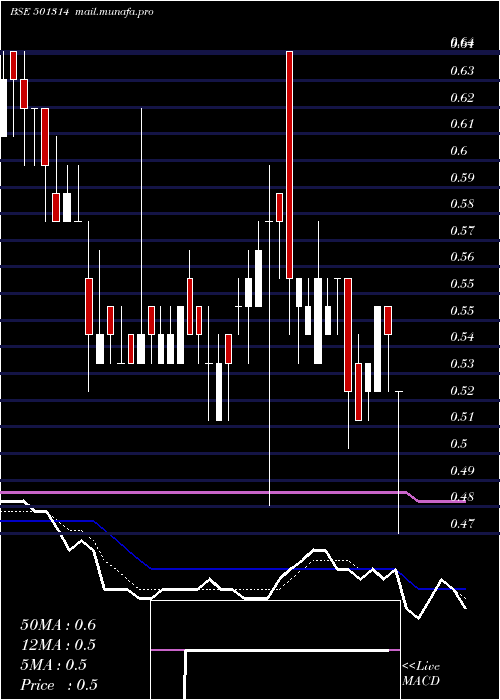The height and width of the screenshot is (700, 500).
Task: Select the 0.56 price axis label
Action: click(462, 257)
